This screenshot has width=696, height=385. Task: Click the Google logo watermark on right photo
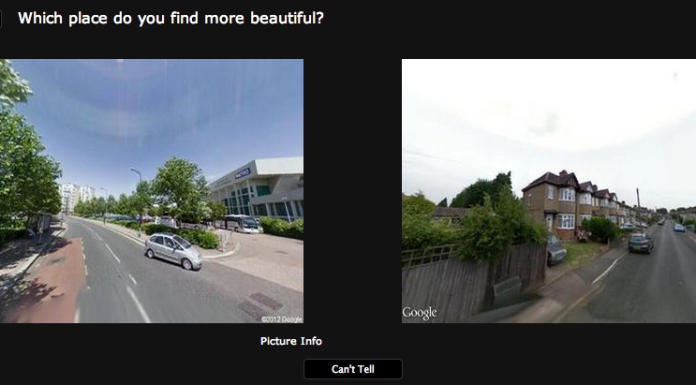coord(419,313)
